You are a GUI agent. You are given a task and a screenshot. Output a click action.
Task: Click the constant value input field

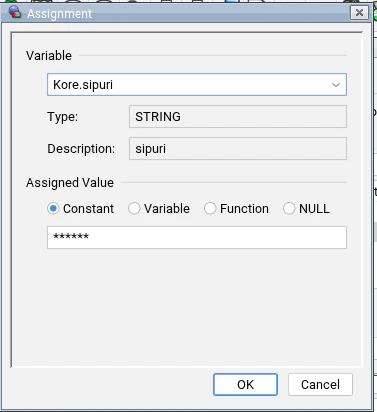pos(197,237)
